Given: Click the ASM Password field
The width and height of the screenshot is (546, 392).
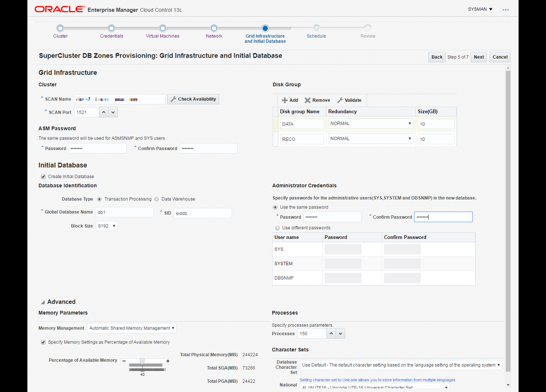Looking at the screenshot, I should [97, 148].
